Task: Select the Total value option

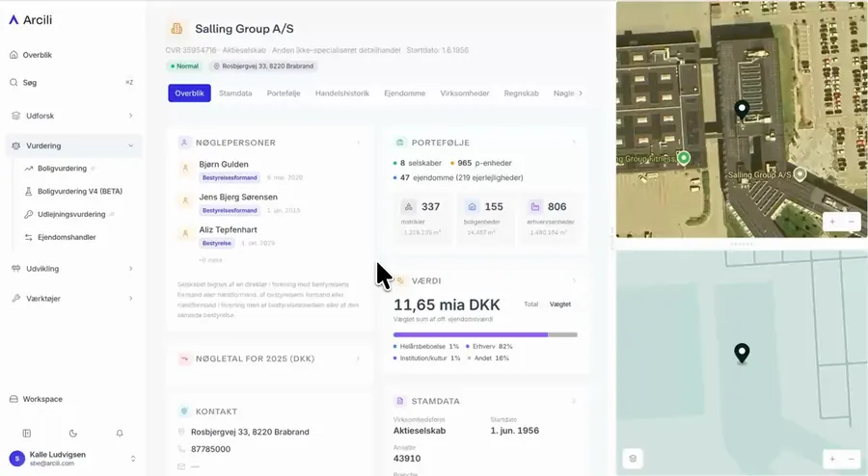Action: pos(530,304)
